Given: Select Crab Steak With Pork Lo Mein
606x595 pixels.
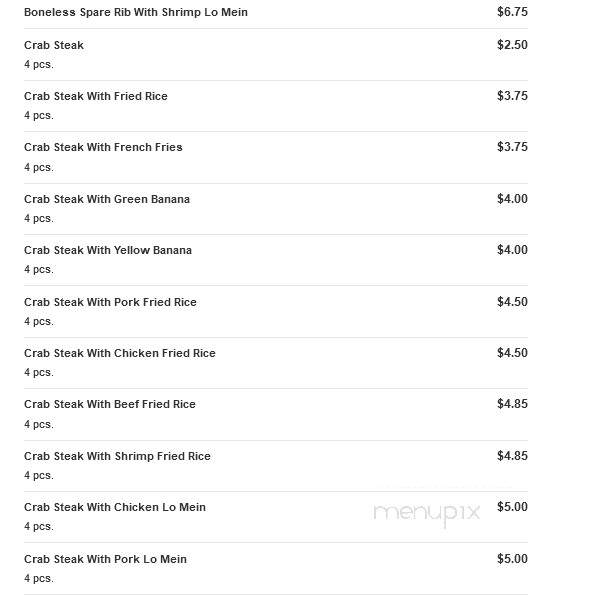Looking at the screenshot, I should (105, 559).
